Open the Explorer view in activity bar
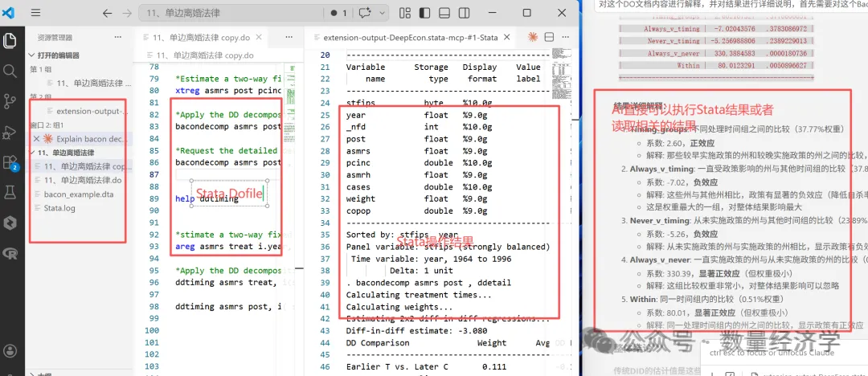 [x=10, y=40]
